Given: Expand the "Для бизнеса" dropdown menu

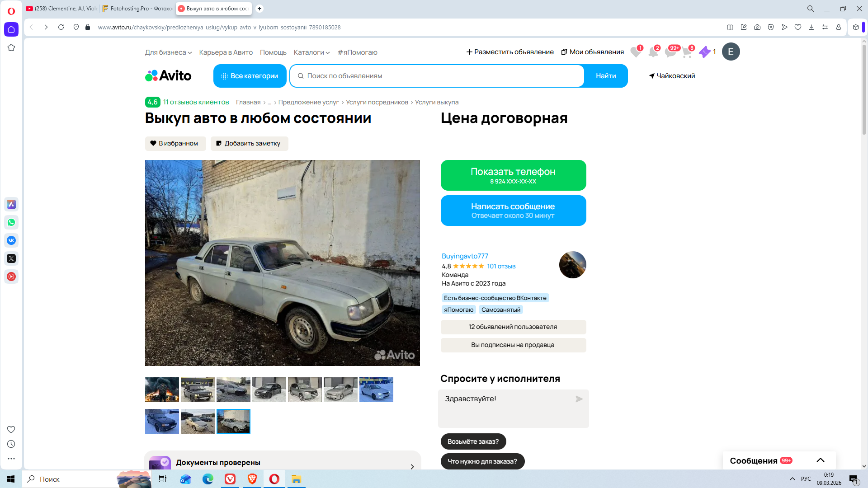Looking at the screenshot, I should [x=168, y=52].
